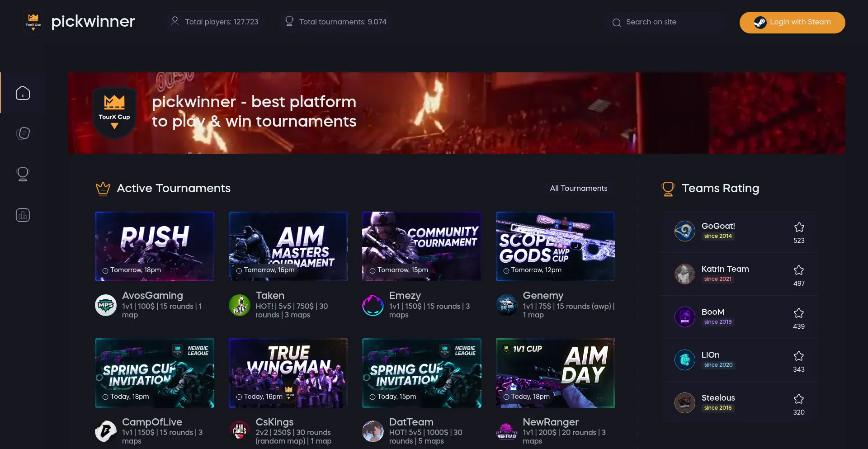Click the 'Total tournaments: 9.074' counter
The width and height of the screenshot is (868, 449).
click(x=335, y=22)
